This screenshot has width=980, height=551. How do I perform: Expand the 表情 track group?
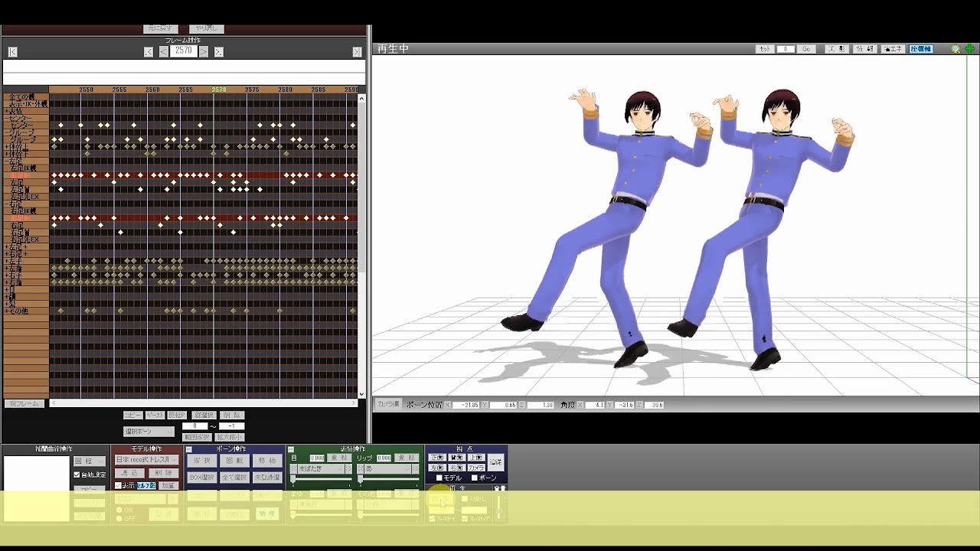[x=7, y=111]
